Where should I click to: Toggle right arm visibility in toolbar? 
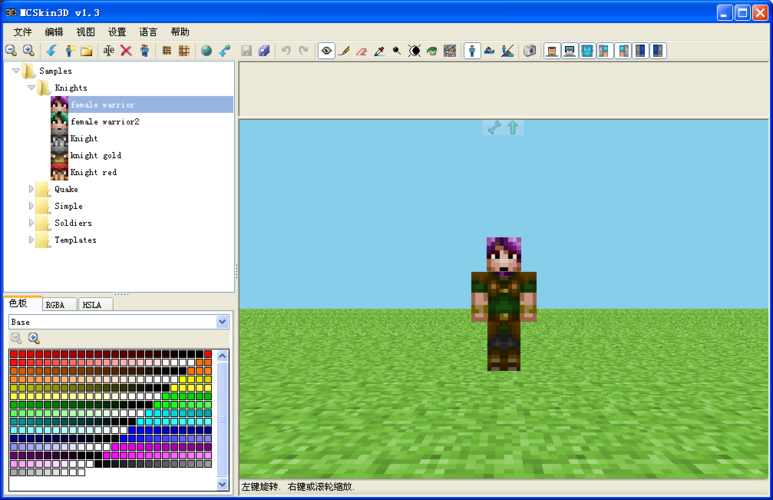tap(623, 50)
